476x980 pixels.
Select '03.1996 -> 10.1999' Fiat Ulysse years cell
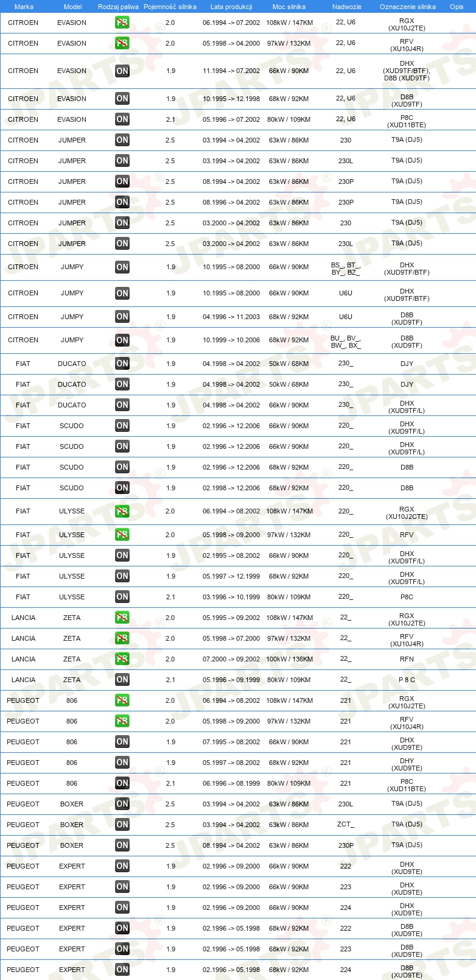coord(231,597)
